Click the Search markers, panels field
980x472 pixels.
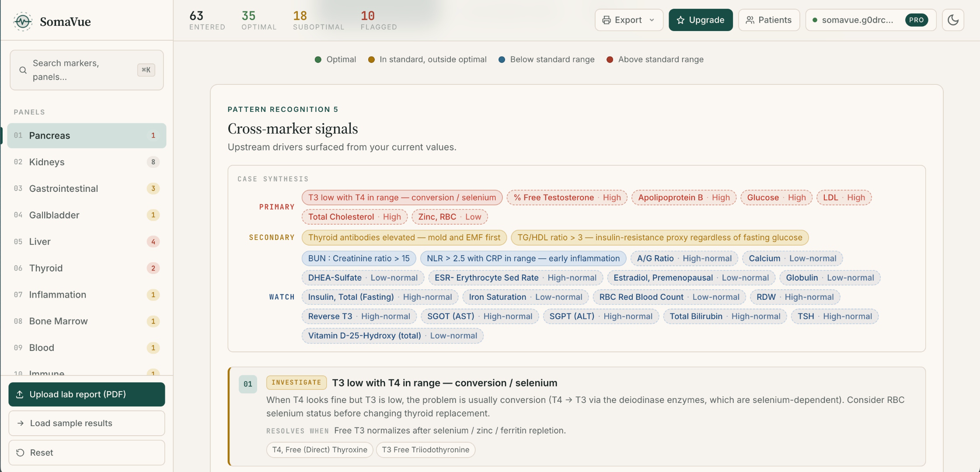coord(87,70)
